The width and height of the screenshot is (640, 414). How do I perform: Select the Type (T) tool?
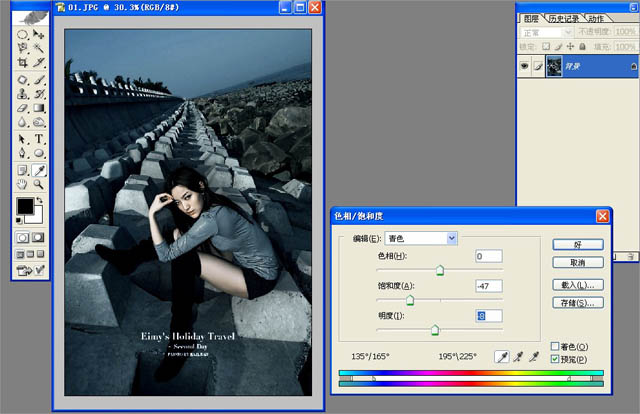click(x=40, y=139)
